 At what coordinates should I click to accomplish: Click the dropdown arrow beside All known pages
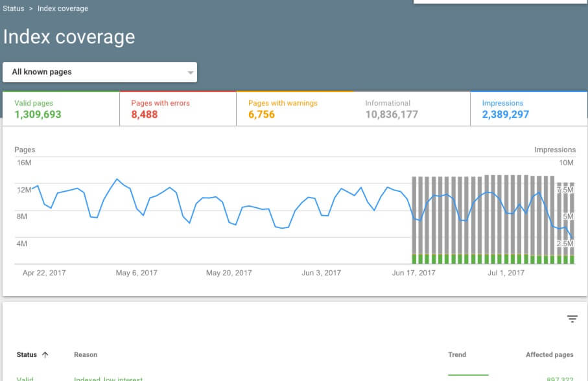(190, 72)
